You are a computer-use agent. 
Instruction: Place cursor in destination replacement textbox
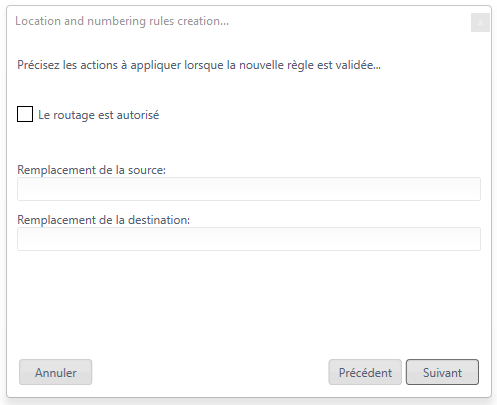click(249, 239)
